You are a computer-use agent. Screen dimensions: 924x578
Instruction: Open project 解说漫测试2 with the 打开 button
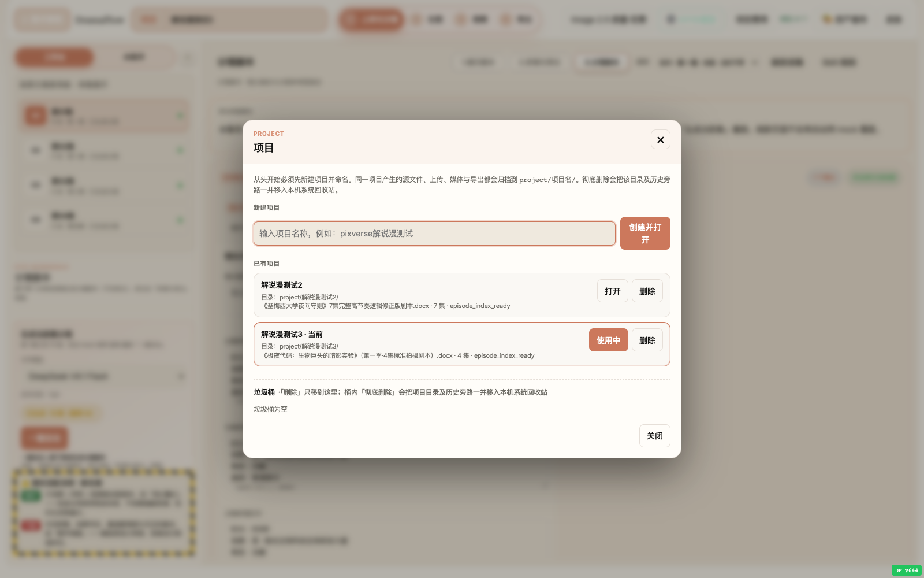point(613,291)
